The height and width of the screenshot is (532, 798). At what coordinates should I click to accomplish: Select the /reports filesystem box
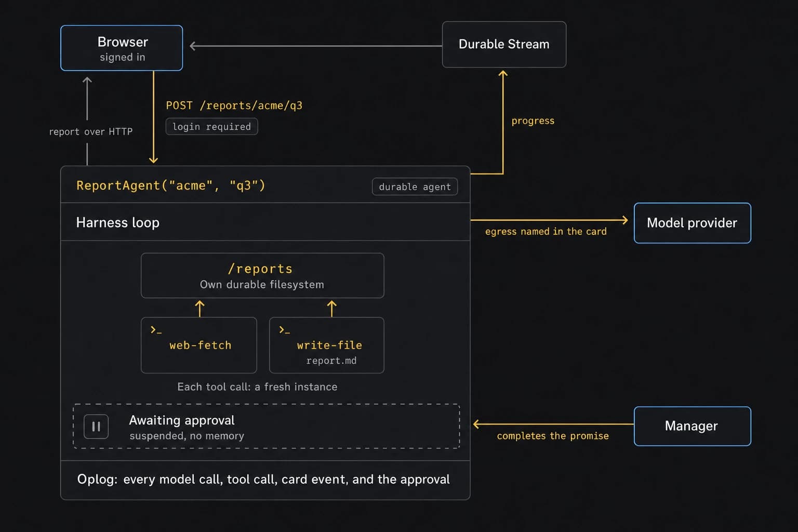click(262, 275)
